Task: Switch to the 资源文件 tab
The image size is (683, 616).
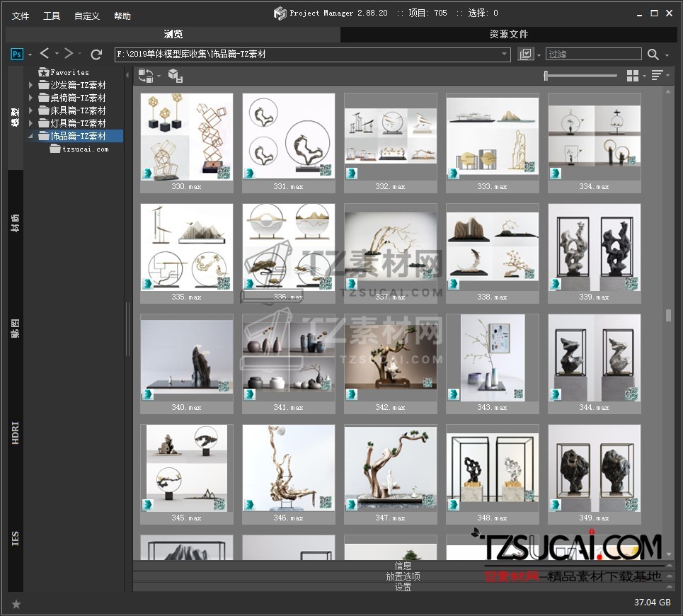Action: point(508,34)
